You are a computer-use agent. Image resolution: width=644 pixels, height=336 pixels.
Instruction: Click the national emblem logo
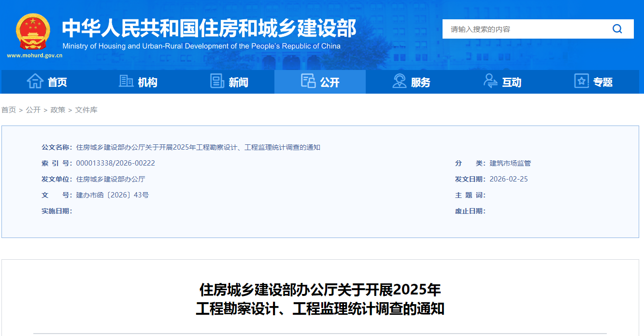tap(32, 31)
